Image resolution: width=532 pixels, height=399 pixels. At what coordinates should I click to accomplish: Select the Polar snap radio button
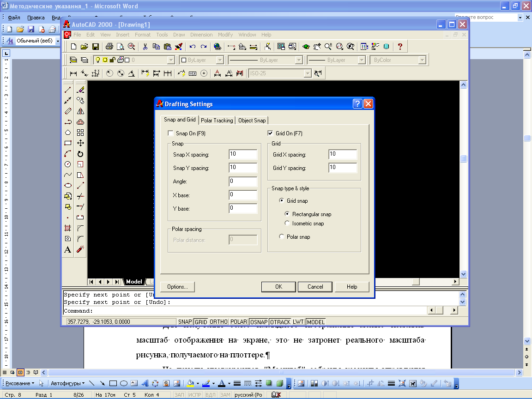[281, 236]
